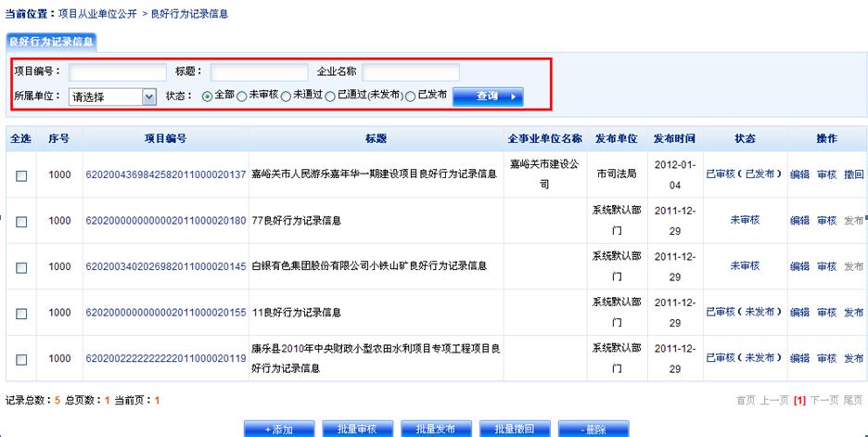Go to 首页 in pagination
868x437 pixels.
(x=746, y=400)
